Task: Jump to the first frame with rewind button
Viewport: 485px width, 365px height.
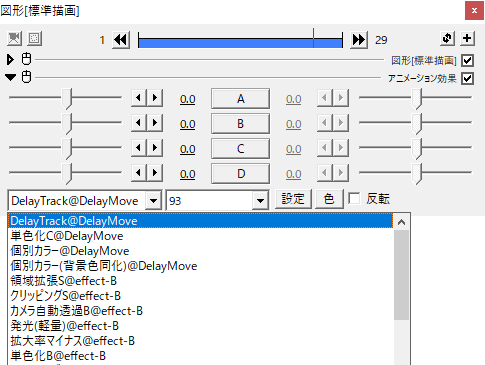Action: (x=121, y=40)
